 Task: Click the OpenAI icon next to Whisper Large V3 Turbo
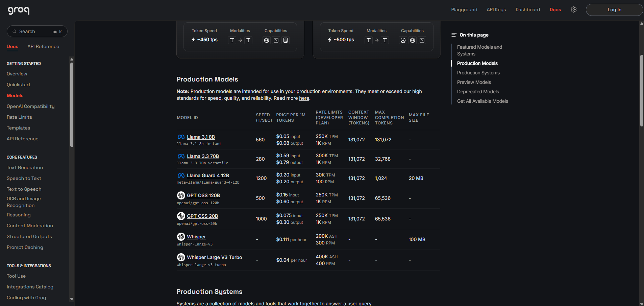click(181, 257)
